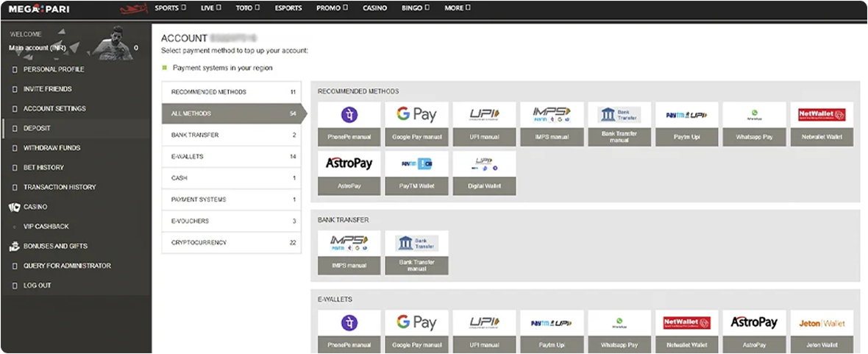The image size is (868, 354).
Task: Open the Bingo menu
Action: pyautogui.click(x=416, y=8)
